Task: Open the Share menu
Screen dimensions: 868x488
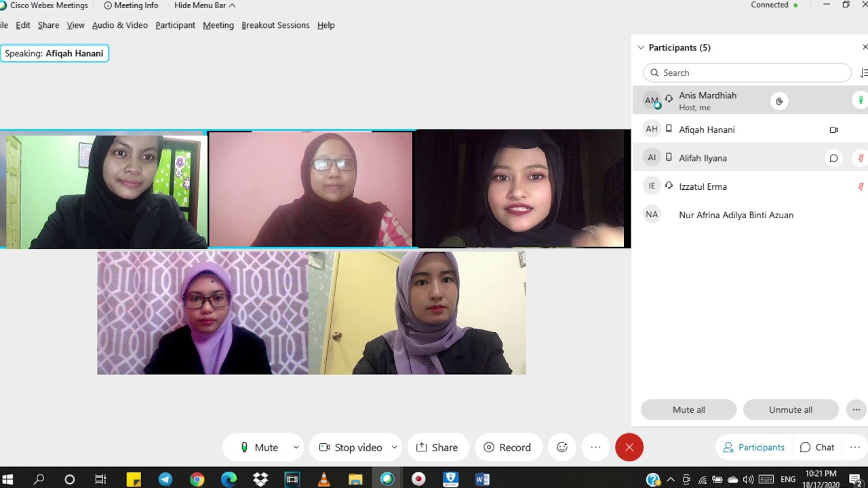Action: click(48, 25)
